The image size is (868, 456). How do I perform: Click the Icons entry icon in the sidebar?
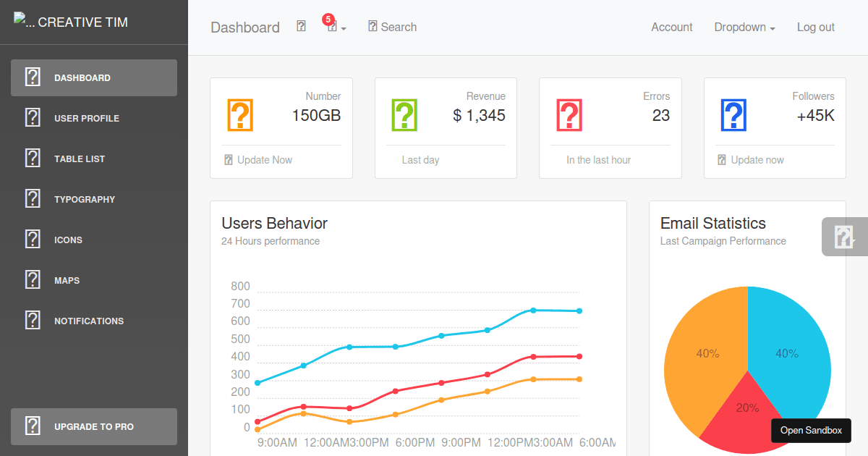(x=33, y=239)
